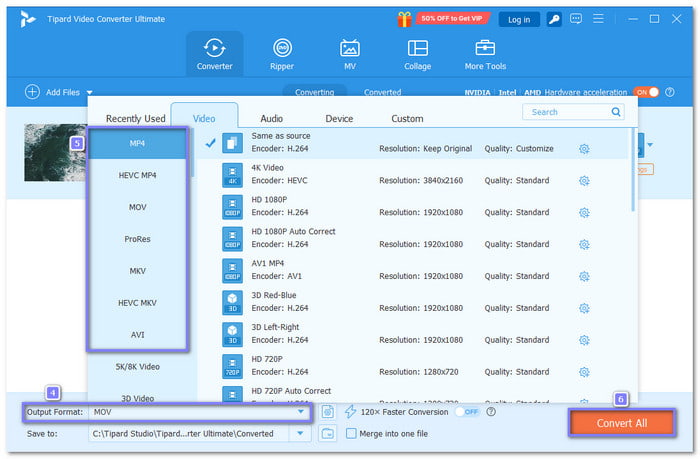
Task: Open settings gear for 4K Video
Action: tap(584, 180)
